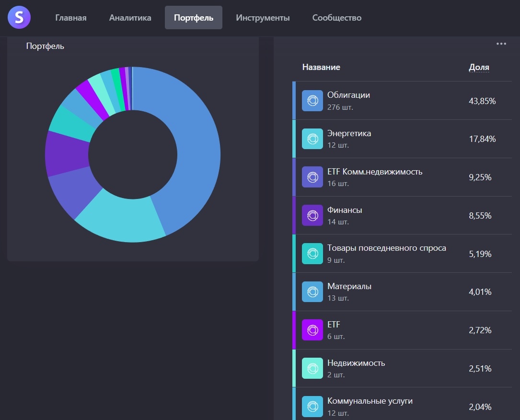Click the Товары повседневного спроса icon
Image resolution: width=520 pixels, height=420 pixels.
[x=312, y=254]
